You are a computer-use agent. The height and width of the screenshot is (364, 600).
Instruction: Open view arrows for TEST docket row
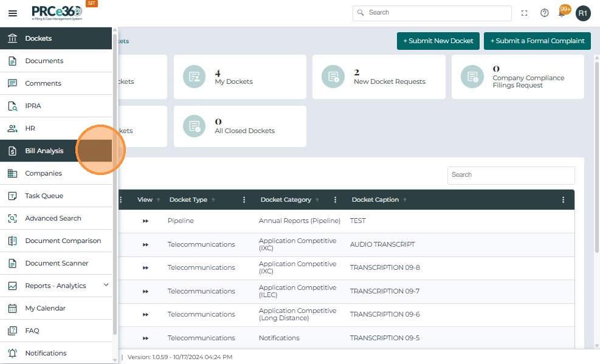tap(145, 221)
